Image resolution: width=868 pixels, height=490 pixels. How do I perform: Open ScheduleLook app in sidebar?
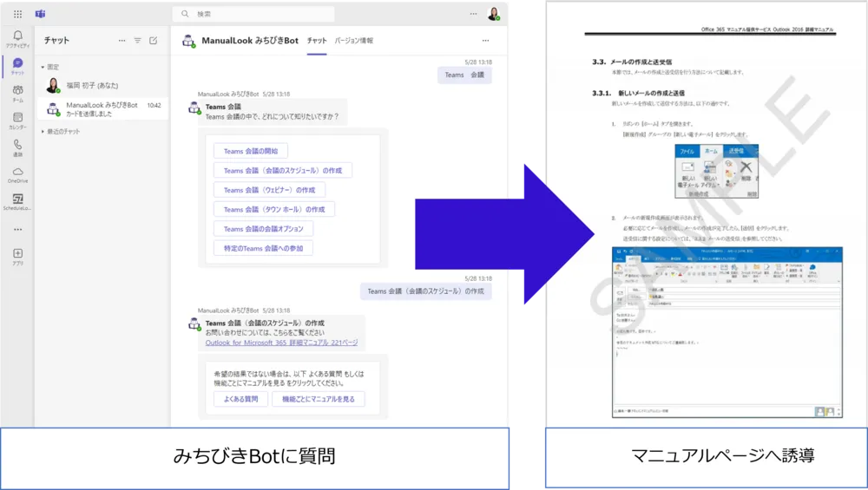(17, 201)
